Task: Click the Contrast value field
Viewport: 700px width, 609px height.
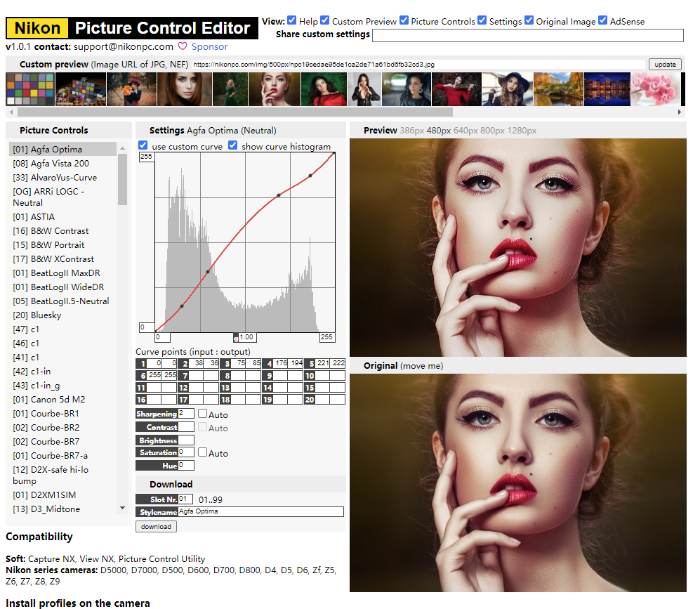Action: pyautogui.click(x=186, y=427)
